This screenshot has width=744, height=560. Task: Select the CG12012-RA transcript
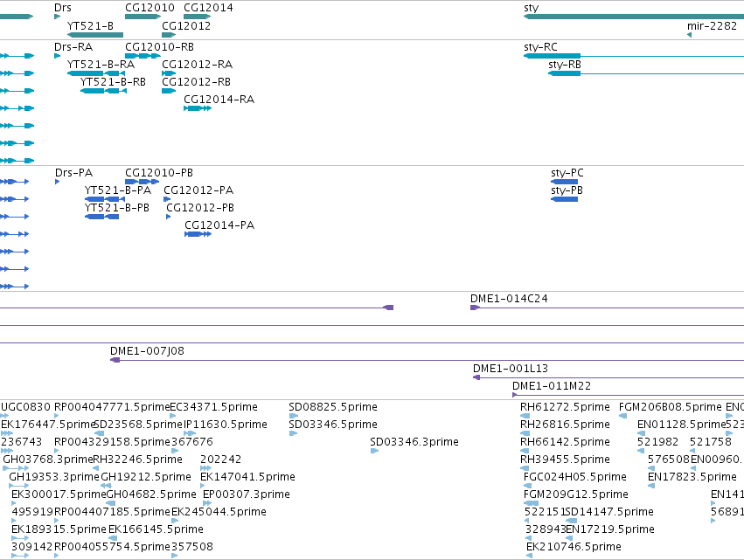[x=169, y=73]
